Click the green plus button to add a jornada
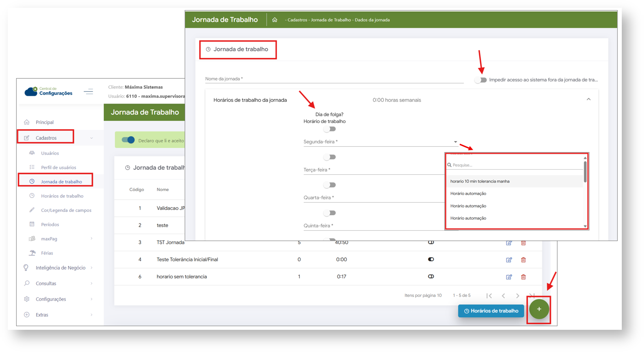Viewport: 644px width, 352px height. pyautogui.click(x=539, y=309)
